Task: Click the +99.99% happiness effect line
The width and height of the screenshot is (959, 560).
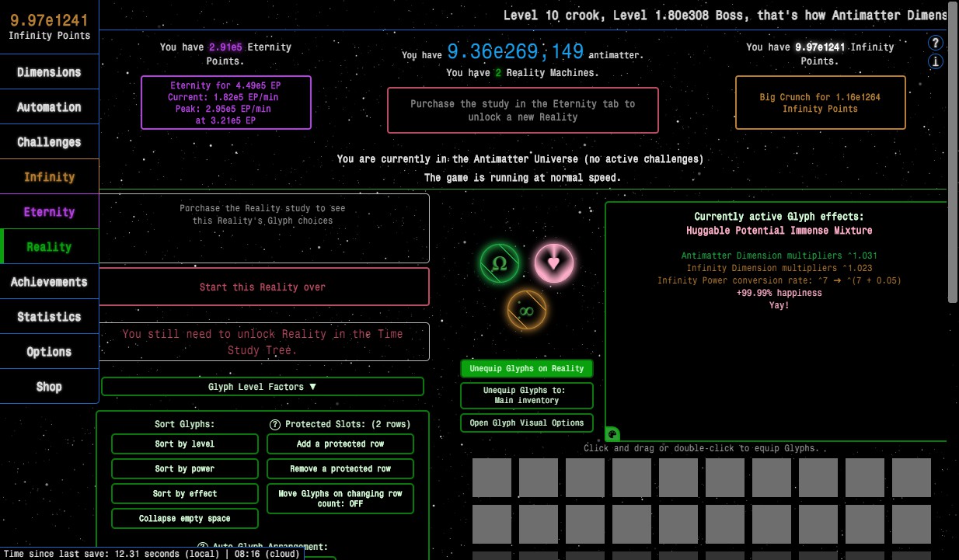Action: (779, 293)
